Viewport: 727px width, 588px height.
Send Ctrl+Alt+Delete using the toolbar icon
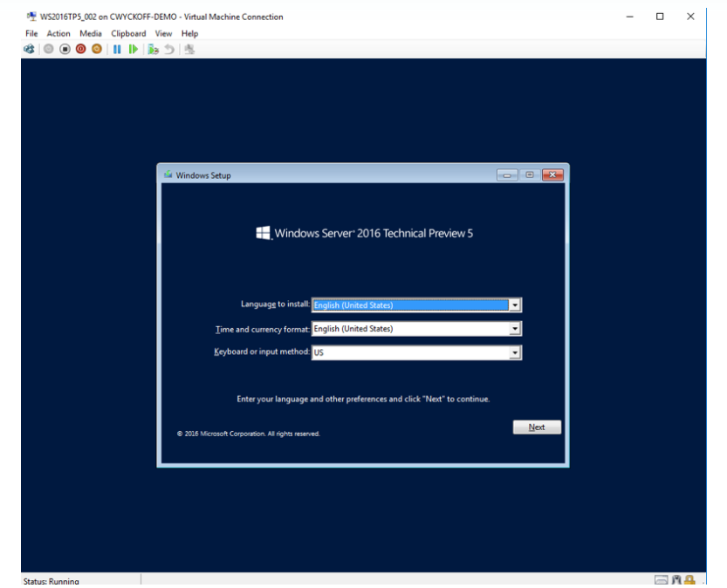click(x=30, y=50)
